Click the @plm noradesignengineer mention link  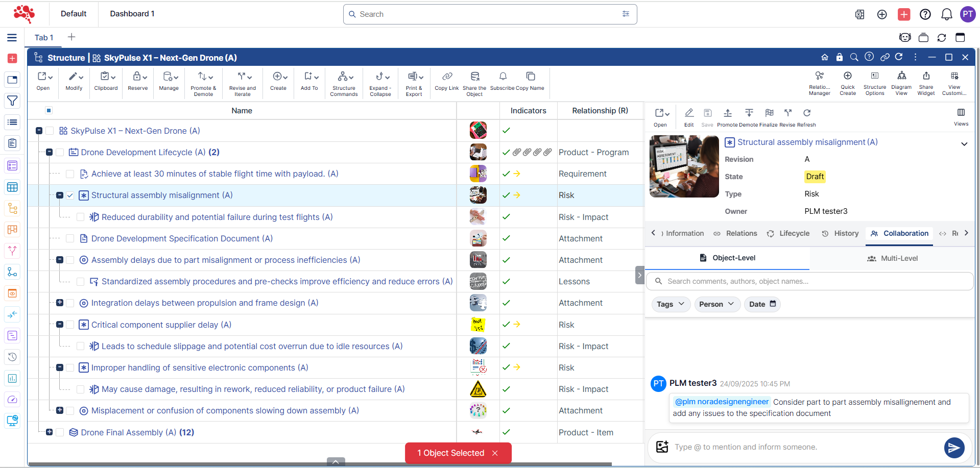(x=721, y=402)
